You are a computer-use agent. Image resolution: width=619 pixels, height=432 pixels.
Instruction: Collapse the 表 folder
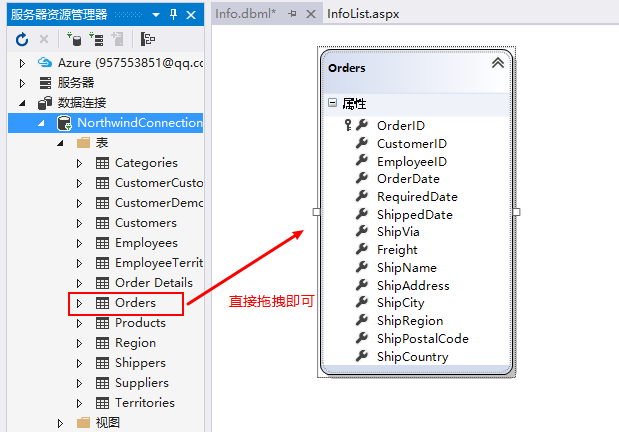[x=60, y=143]
